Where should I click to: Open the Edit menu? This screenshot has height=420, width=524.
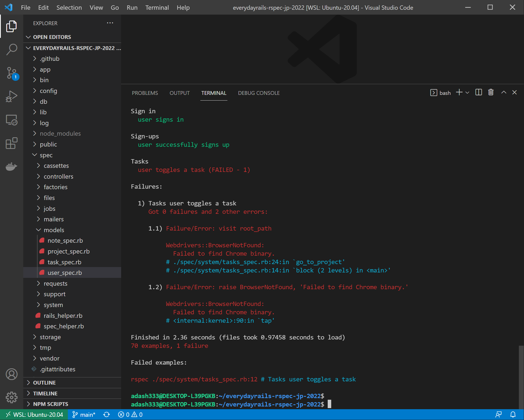(x=44, y=8)
